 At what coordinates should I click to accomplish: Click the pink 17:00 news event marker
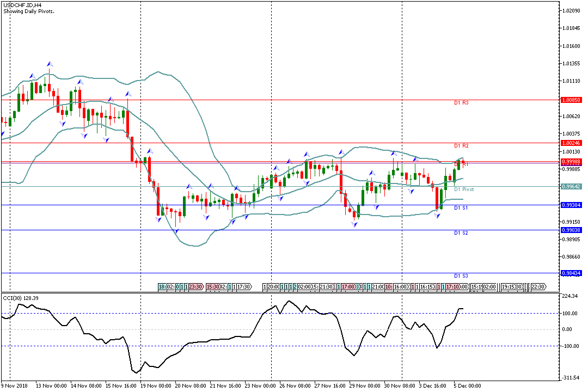point(348,287)
